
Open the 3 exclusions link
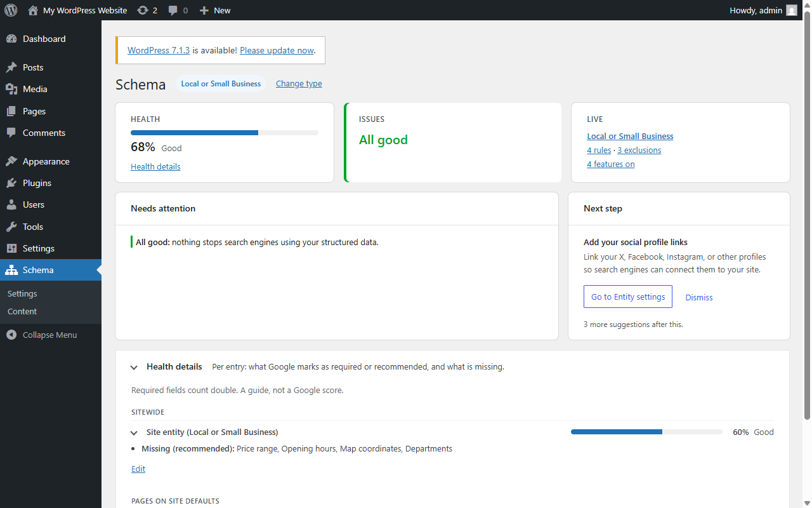[639, 150]
